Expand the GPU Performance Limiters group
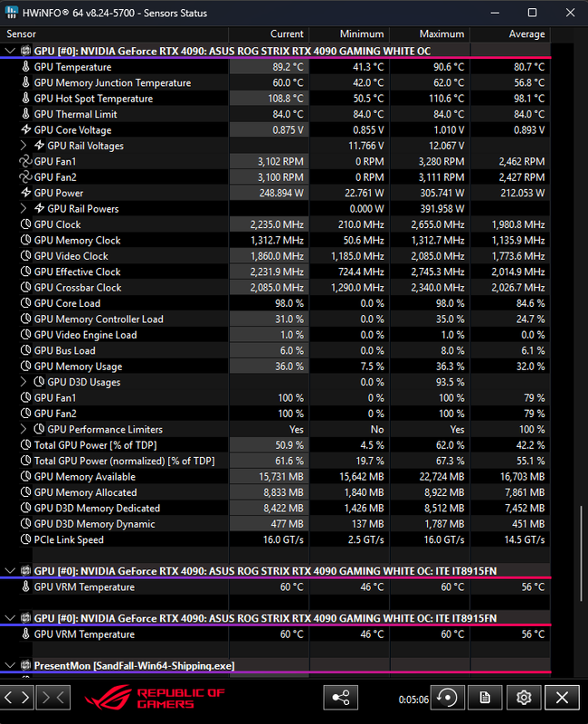This screenshot has width=588, height=724. [24, 429]
